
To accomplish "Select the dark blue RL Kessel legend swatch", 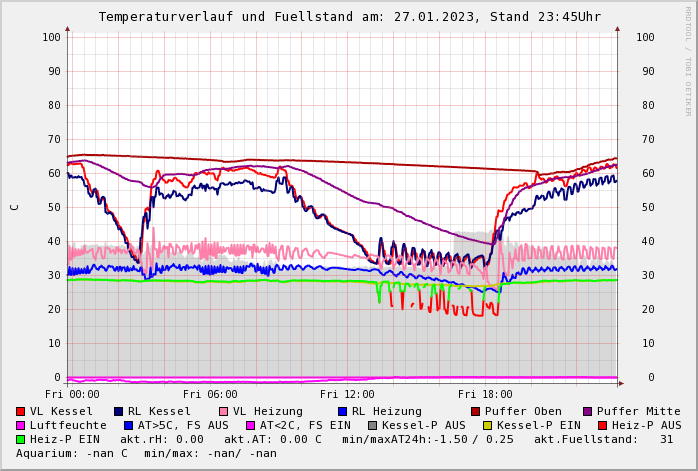I will pos(118,412).
